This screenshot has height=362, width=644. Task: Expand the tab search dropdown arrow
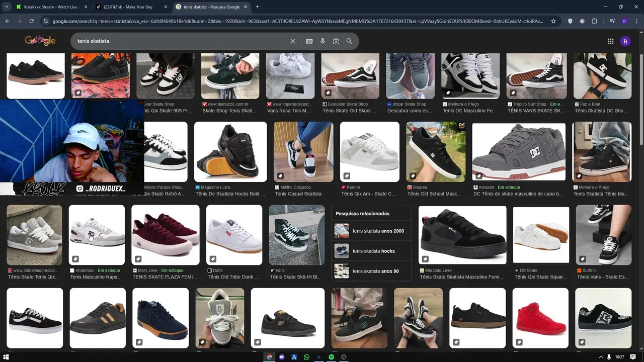7,7
